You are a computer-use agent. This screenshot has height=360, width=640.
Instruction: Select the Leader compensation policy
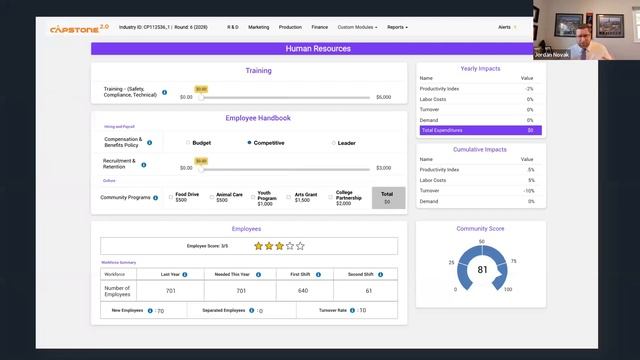[x=333, y=143]
